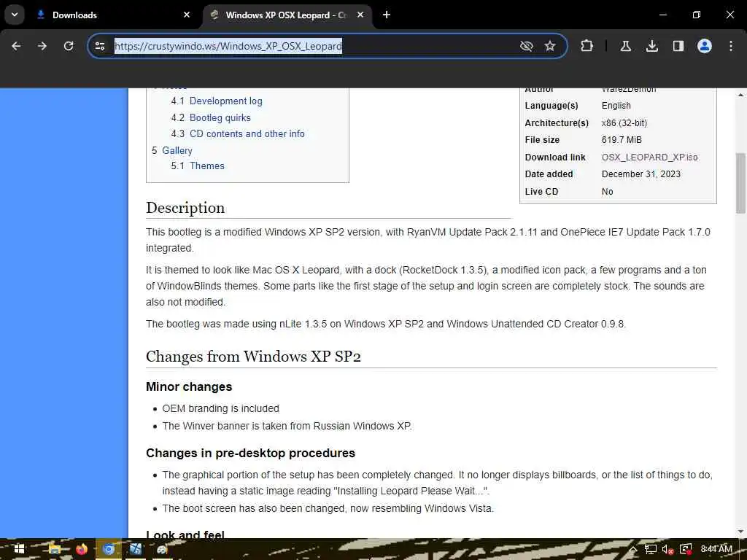The image size is (747, 560).
Task: Launch Firefox from the taskbar
Action: pos(82,549)
